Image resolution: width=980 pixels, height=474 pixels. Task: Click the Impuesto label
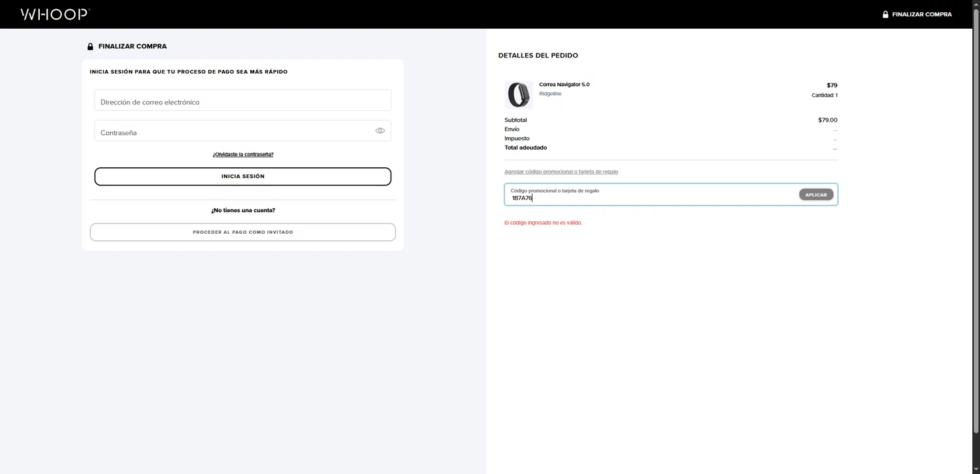517,138
